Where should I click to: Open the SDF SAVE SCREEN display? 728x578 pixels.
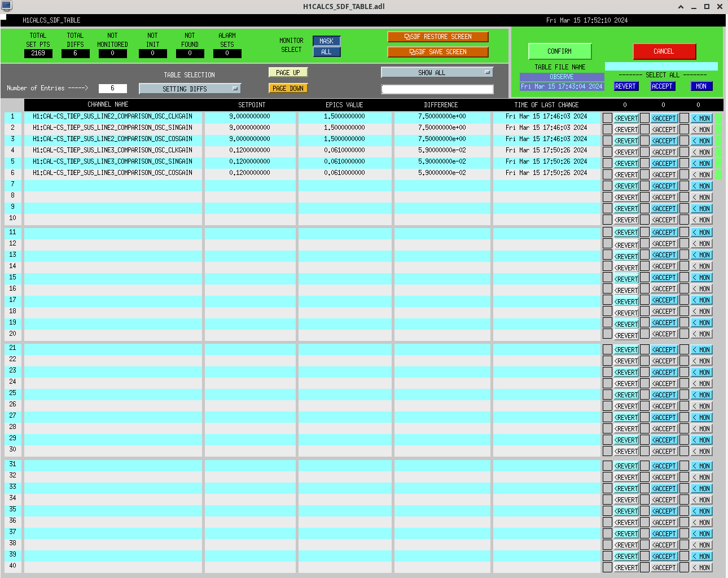click(x=437, y=52)
